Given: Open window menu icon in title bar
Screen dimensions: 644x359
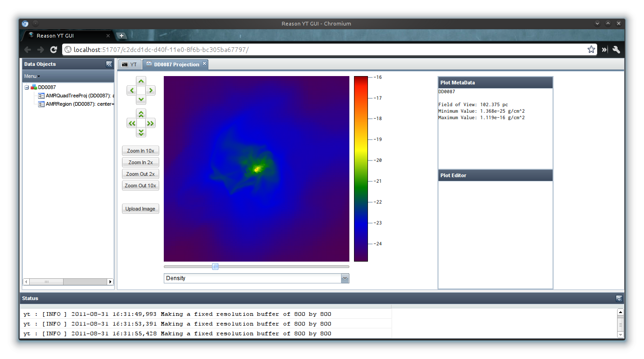Looking at the screenshot, I should tap(25, 24).
